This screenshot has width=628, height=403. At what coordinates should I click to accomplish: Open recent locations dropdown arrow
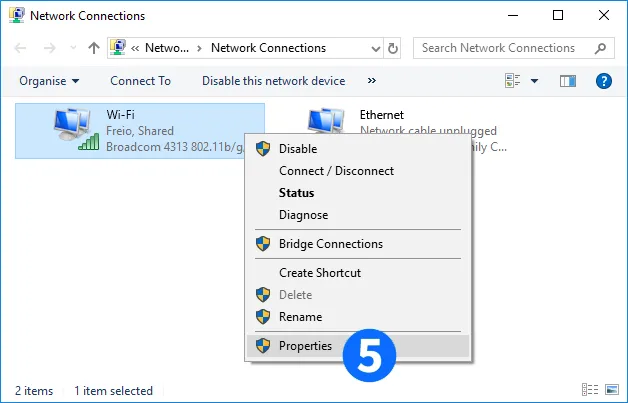[73, 48]
